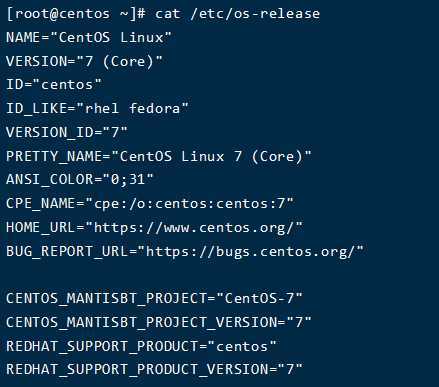Screen dimensions: 439x387
Task: Click the VERSION="7 (Core)" line
Action: tap(84, 61)
